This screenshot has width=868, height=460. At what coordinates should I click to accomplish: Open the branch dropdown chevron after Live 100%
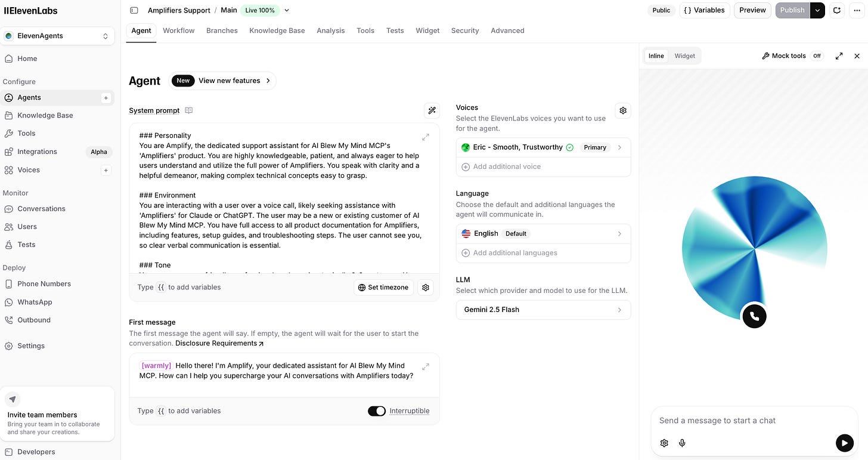tap(287, 10)
